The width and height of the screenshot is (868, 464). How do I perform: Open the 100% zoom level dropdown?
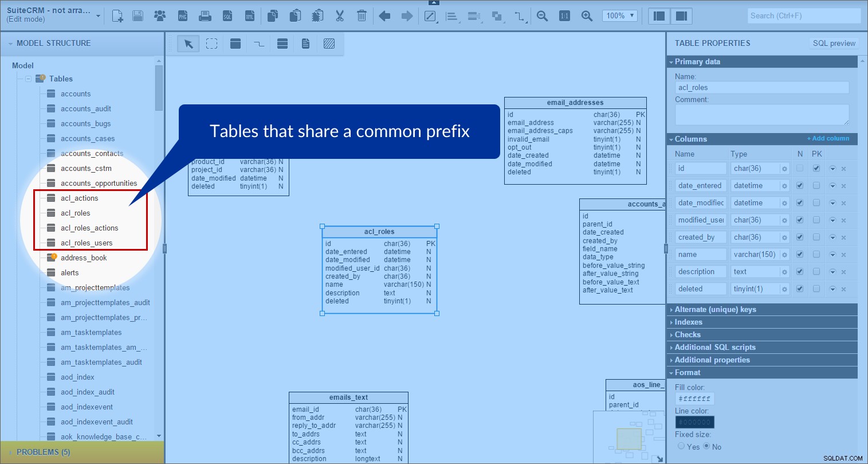tap(620, 16)
